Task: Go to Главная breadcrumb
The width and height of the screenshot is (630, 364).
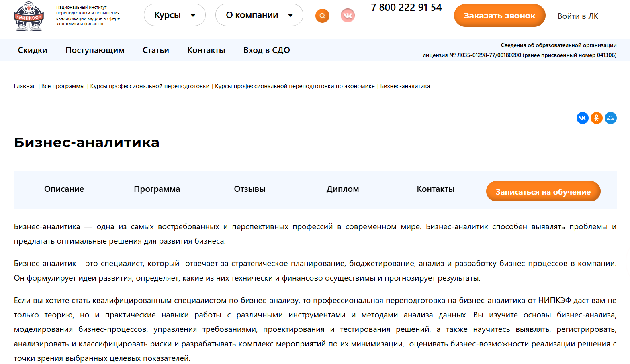Action: click(25, 86)
